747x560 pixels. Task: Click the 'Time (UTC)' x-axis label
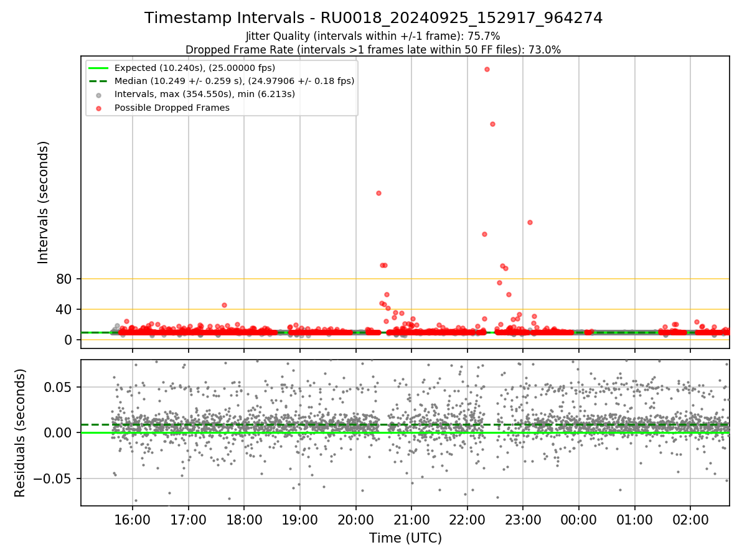point(405,538)
